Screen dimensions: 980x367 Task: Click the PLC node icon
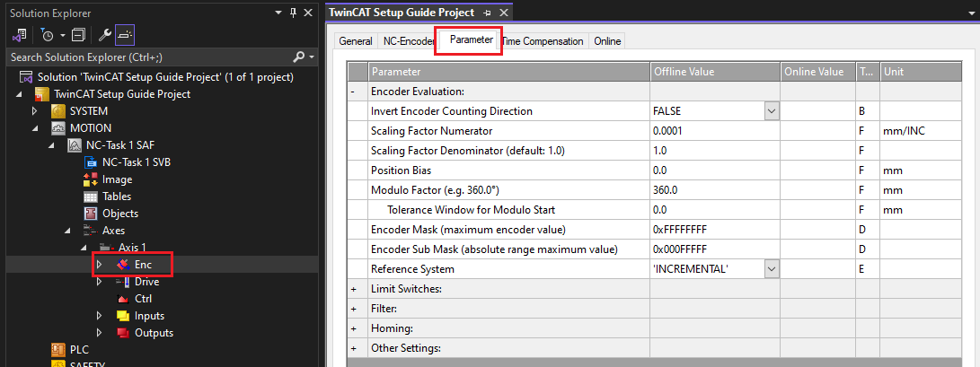(58, 350)
